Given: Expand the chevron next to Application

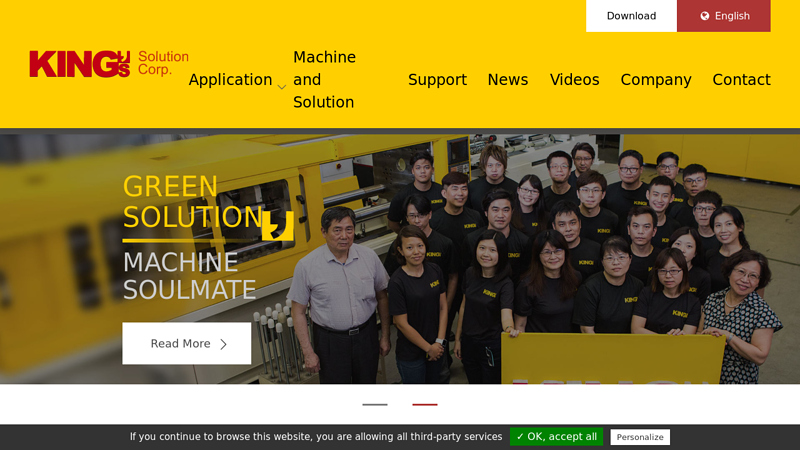Looking at the screenshot, I should tap(282, 87).
